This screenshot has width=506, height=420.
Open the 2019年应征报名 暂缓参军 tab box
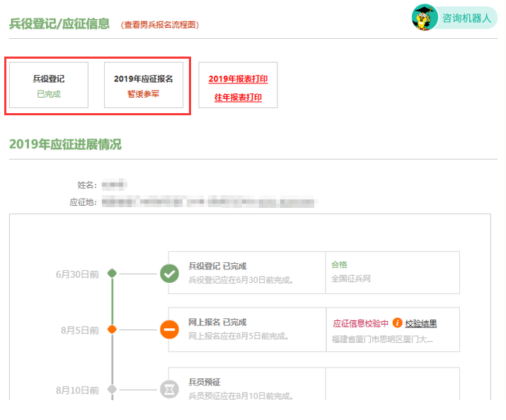[144, 86]
